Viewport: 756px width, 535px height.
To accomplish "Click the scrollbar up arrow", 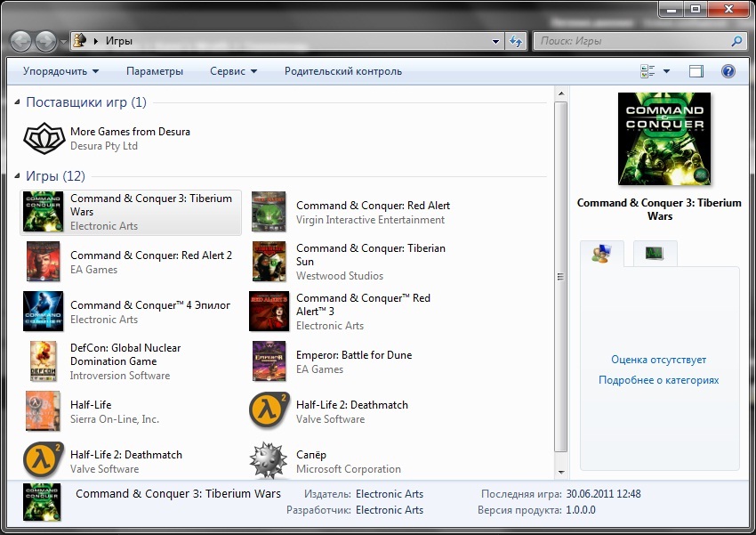I will (x=560, y=93).
